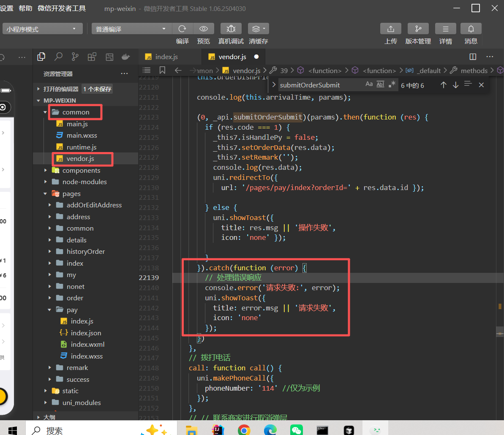Switch to the index.js editor tab
Screen dimensions: 504x435
click(x=166, y=57)
